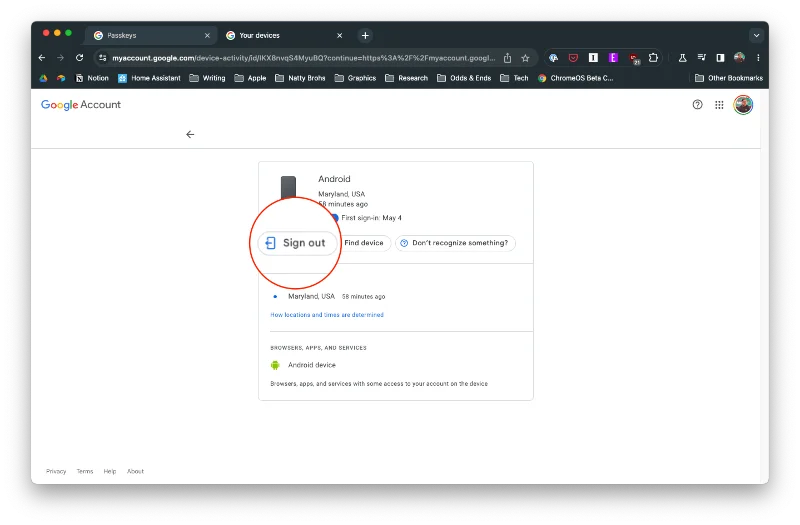Open "Don't recognize something?" option
This screenshot has width=800, height=525.
455,243
